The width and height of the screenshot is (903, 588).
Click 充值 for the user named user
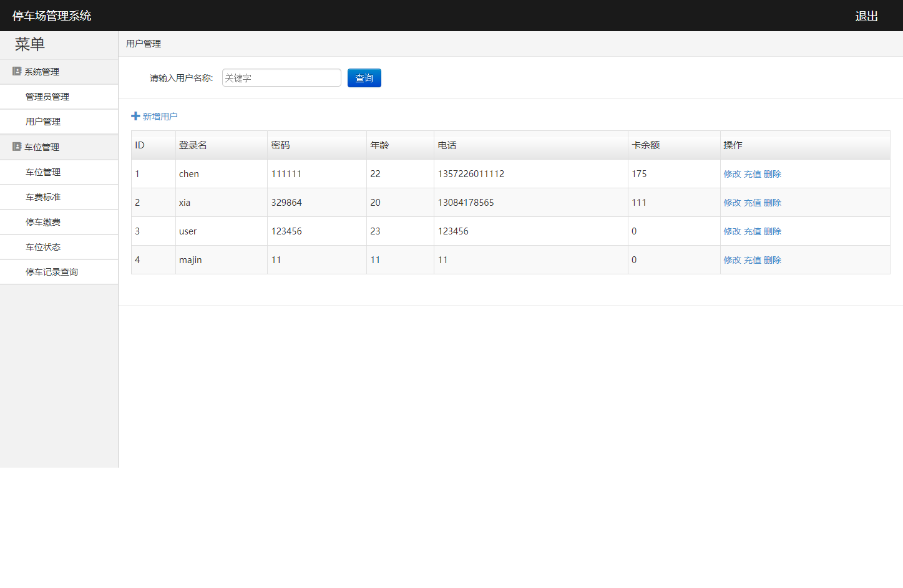point(752,231)
